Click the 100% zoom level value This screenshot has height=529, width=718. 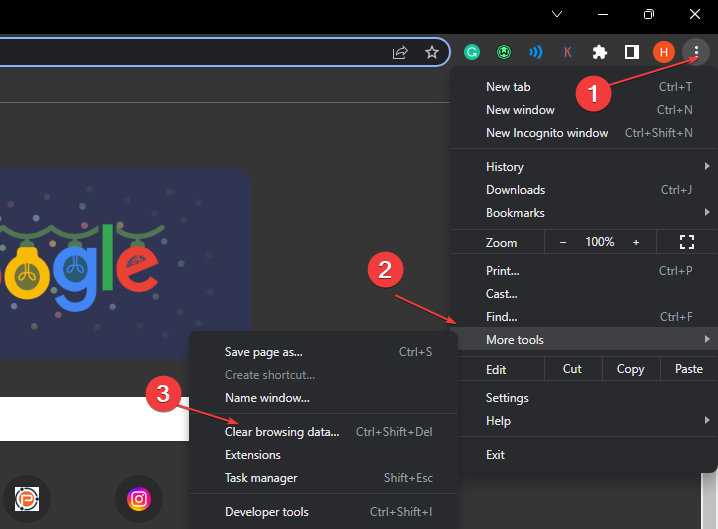(599, 242)
